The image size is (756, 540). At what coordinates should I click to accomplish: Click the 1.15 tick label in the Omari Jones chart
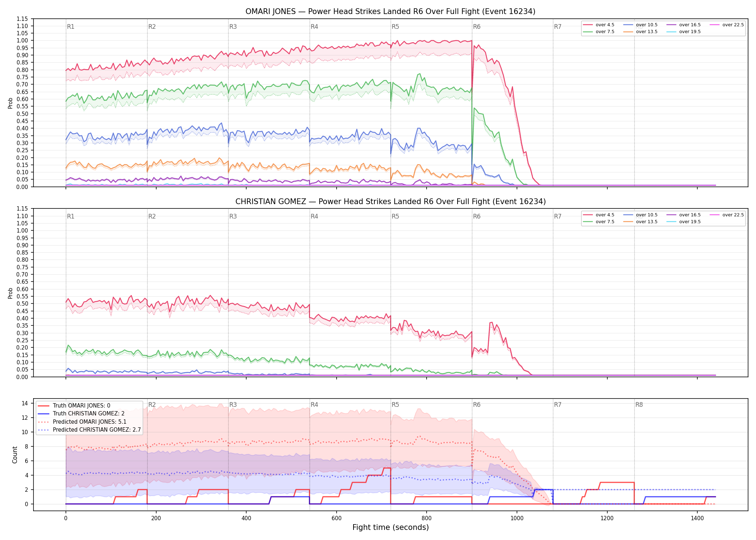[22, 19]
